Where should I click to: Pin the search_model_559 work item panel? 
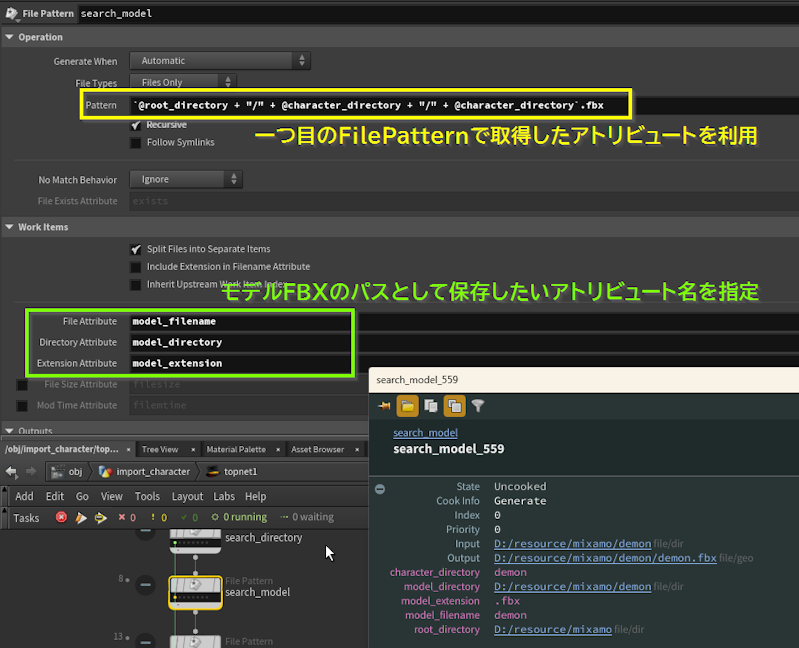coord(384,406)
